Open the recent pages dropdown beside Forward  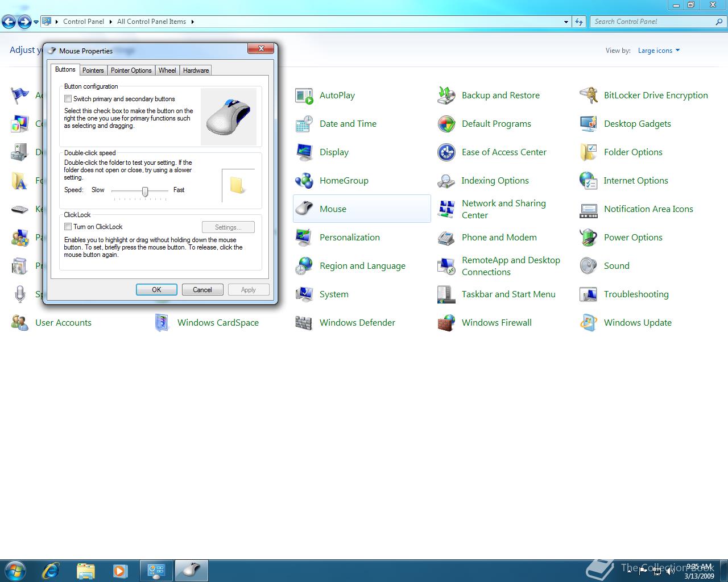(x=36, y=22)
